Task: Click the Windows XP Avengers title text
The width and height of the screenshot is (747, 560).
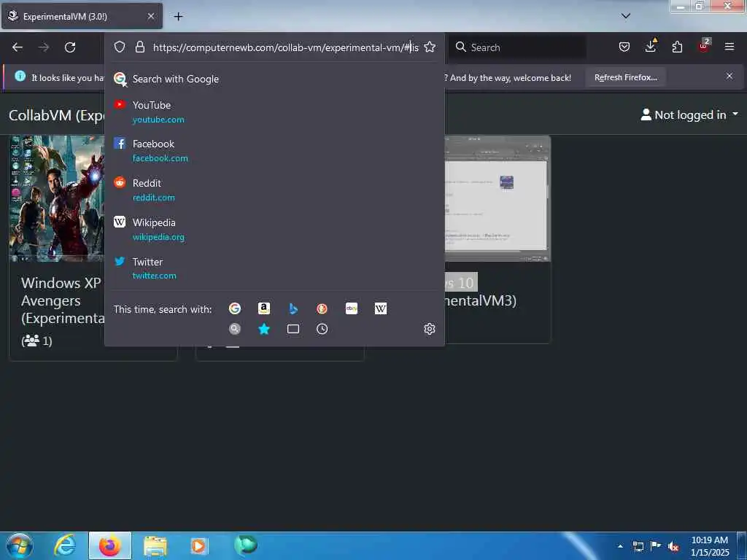Action: point(61,300)
